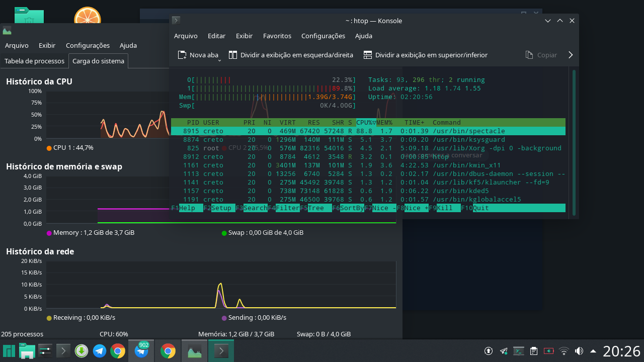This screenshot has height=362, width=644.
Task: Click the F4 Filter button in htop
Action: (284, 208)
